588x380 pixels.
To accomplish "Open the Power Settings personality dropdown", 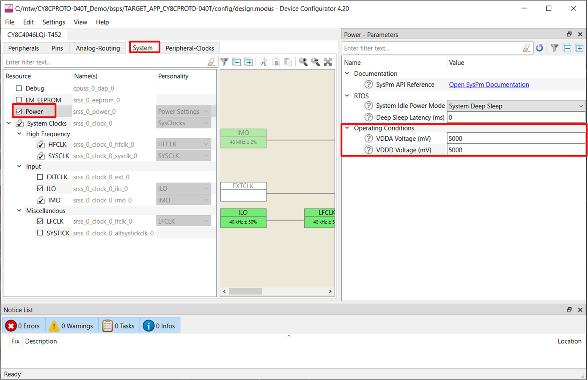I will click(x=184, y=112).
